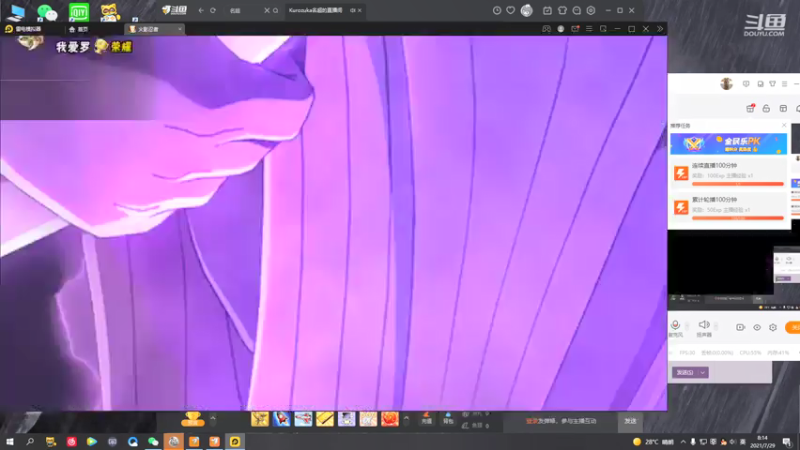Open the yellow mascot desktop shortcut
Viewport: 800px width, 450px height.
(x=109, y=12)
